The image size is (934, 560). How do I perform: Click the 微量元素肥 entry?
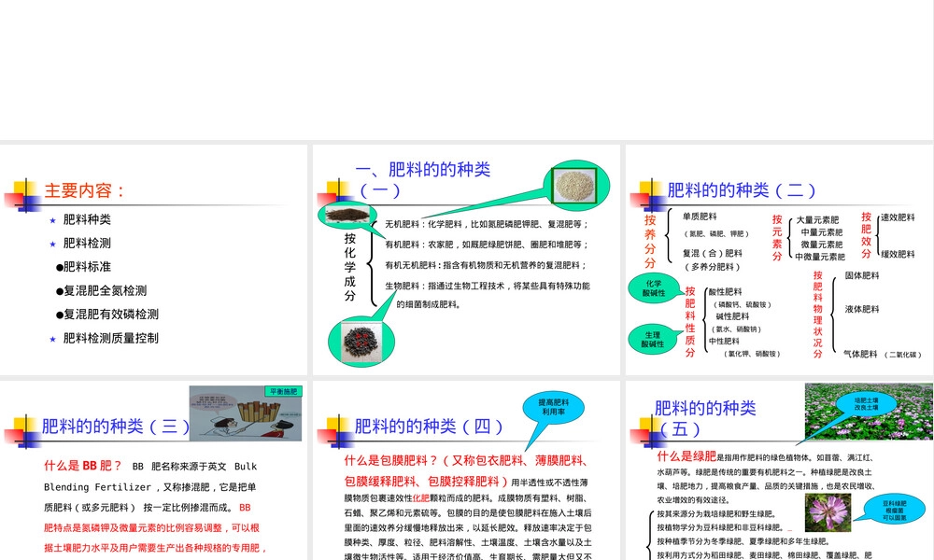pos(821,245)
